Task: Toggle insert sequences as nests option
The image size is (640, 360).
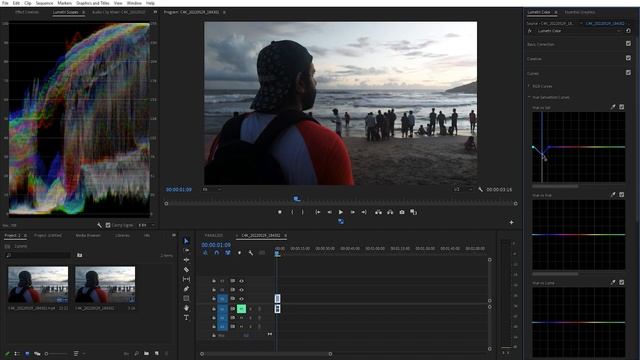Action: pos(205,253)
